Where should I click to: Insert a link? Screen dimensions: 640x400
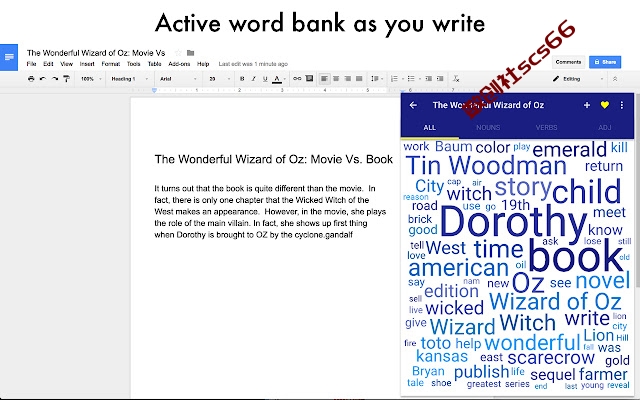297,78
